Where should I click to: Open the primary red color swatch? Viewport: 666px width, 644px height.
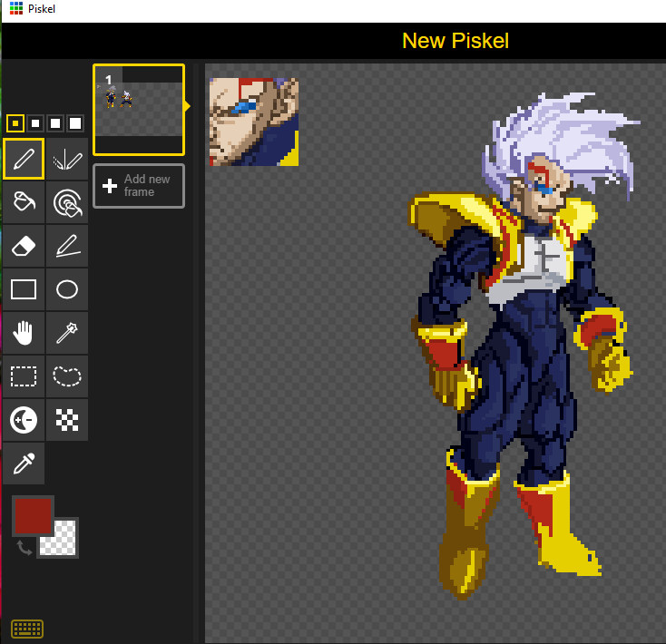pyautogui.click(x=33, y=516)
